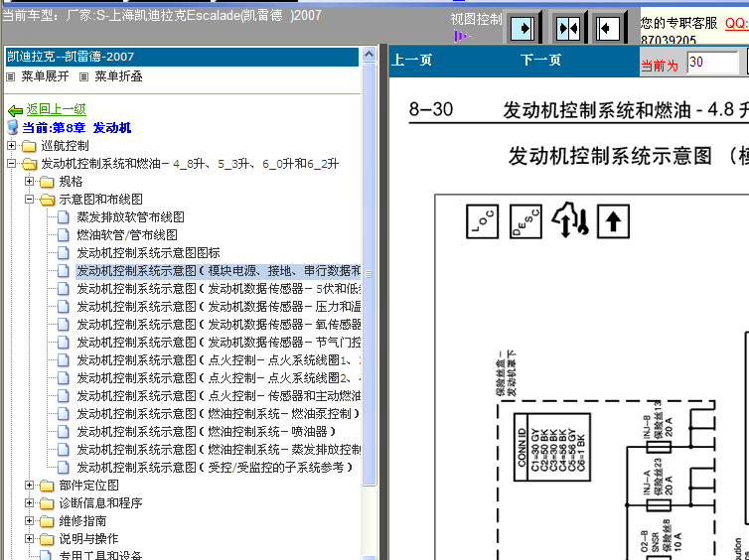Viewport: 749px width, 560px height.
Task: Open 点火控制-点火系统线圈1 schematic entry
Action: pos(219,360)
